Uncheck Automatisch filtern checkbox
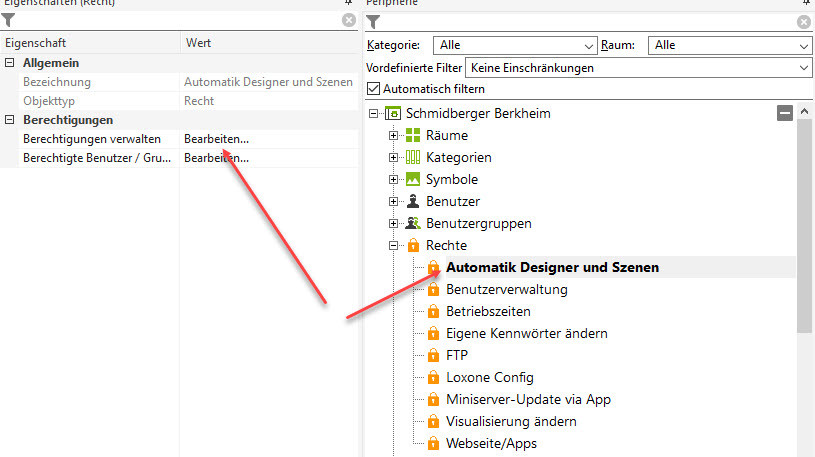The width and height of the screenshot is (815, 457). [373, 89]
